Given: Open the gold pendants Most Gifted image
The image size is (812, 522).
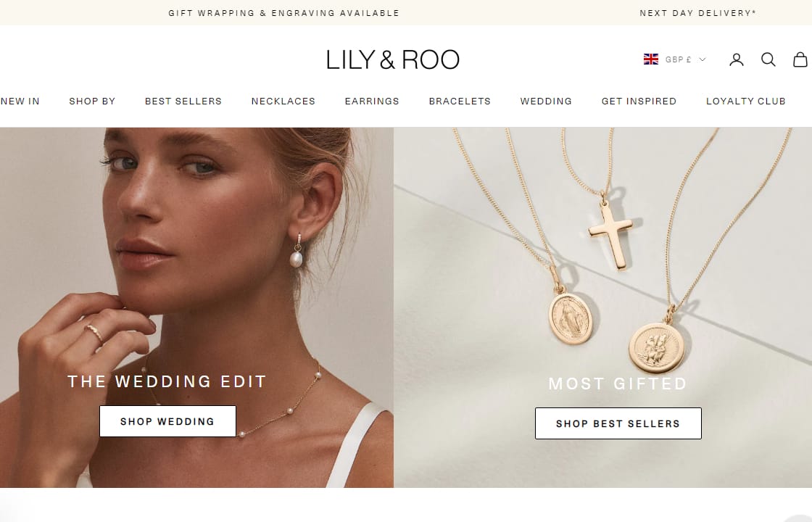Looking at the screenshot, I should tap(602, 307).
